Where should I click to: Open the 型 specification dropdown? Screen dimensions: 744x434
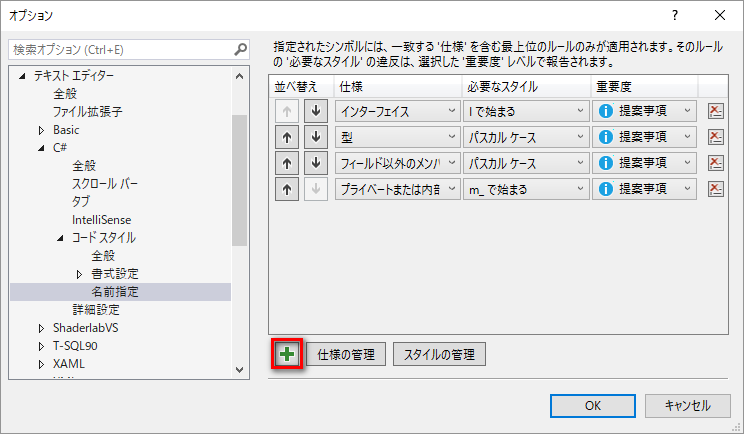(398, 138)
